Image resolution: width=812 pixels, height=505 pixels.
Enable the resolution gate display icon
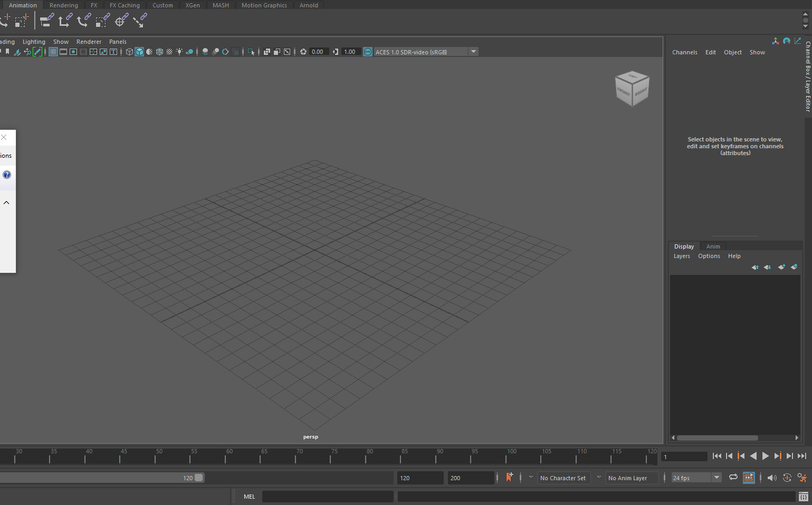point(73,51)
